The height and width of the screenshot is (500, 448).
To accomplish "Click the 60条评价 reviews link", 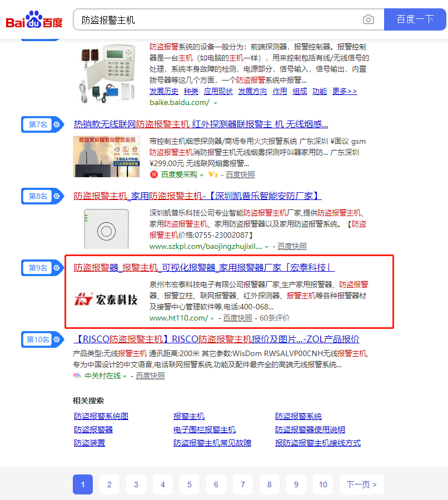I will (275, 318).
